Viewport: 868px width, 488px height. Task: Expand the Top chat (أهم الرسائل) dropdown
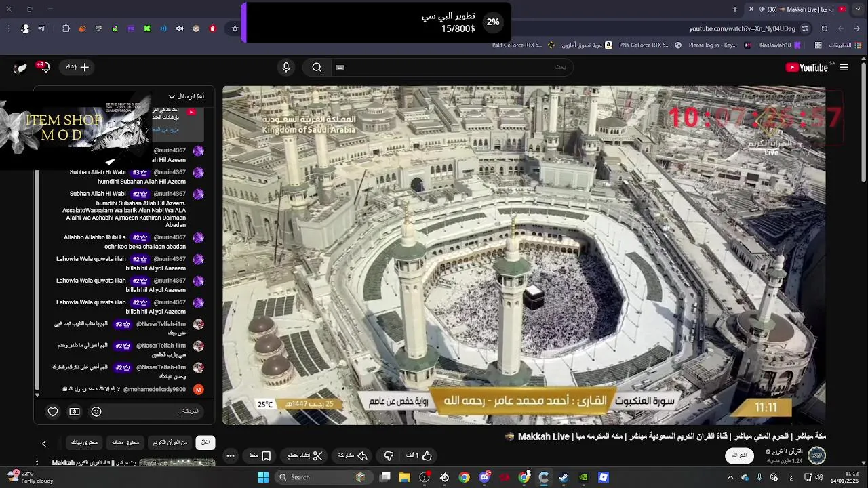186,96
